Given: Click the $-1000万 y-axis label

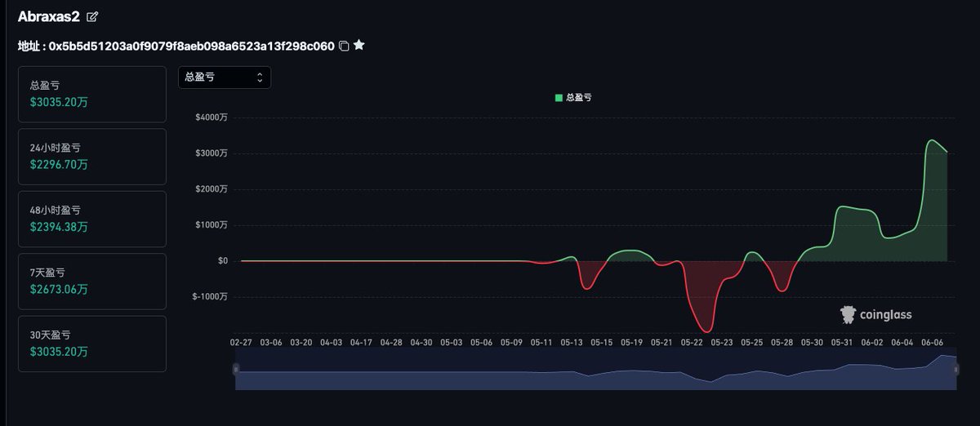Looking at the screenshot, I should click(x=210, y=297).
